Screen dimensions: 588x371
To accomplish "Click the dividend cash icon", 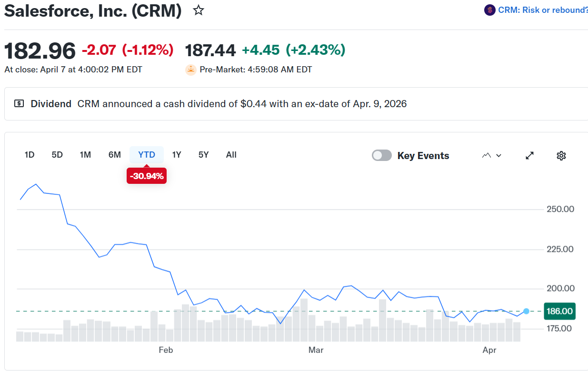I will [x=19, y=103].
